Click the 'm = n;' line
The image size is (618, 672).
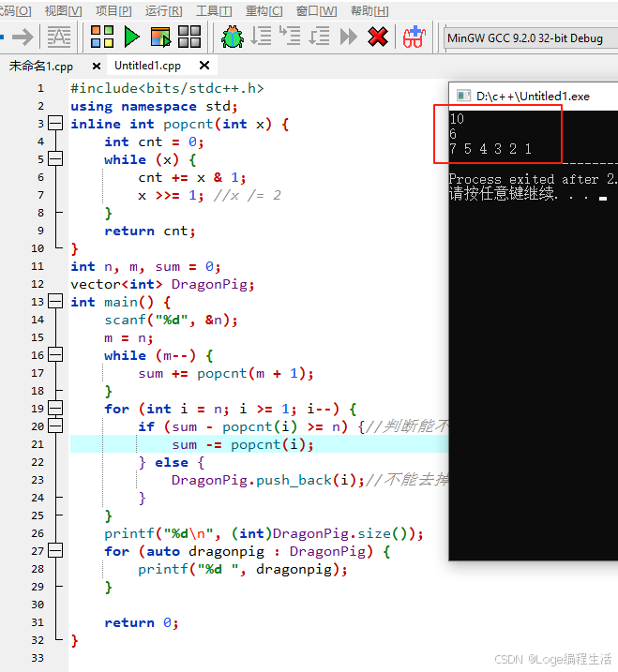128,337
